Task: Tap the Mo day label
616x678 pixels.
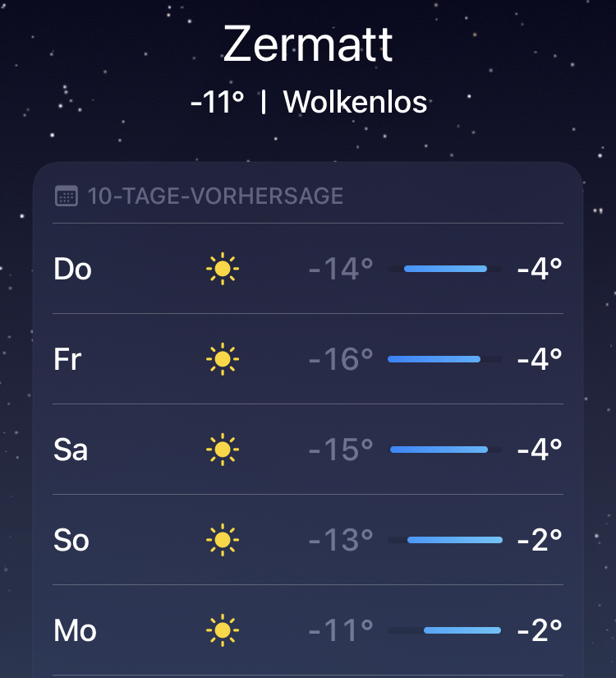Action: pyautogui.click(x=75, y=630)
